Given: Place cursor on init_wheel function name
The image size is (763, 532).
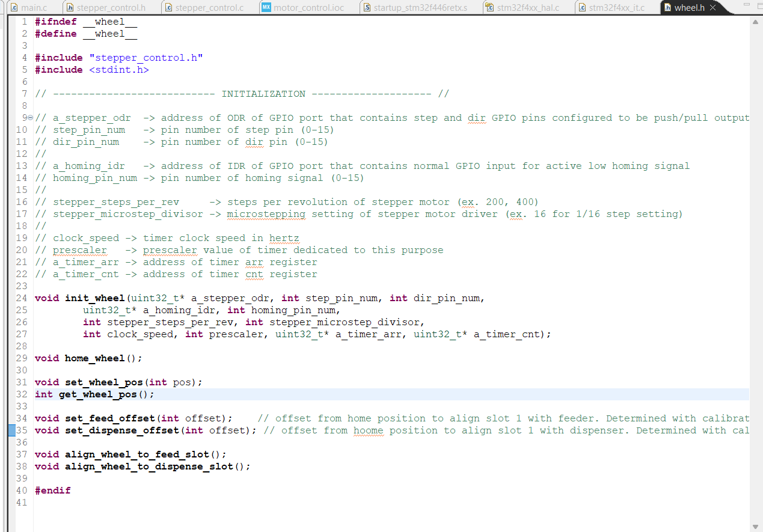Looking at the screenshot, I should [95, 298].
